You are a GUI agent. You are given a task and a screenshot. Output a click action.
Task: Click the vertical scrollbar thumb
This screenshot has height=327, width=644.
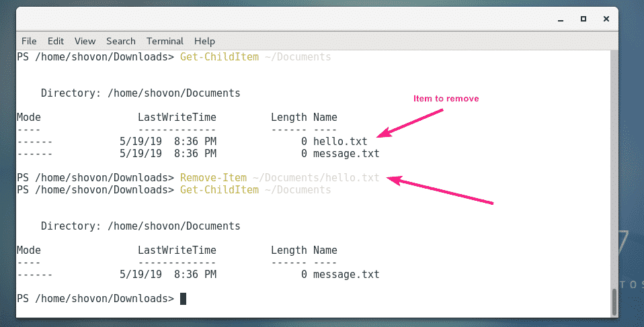(614, 301)
